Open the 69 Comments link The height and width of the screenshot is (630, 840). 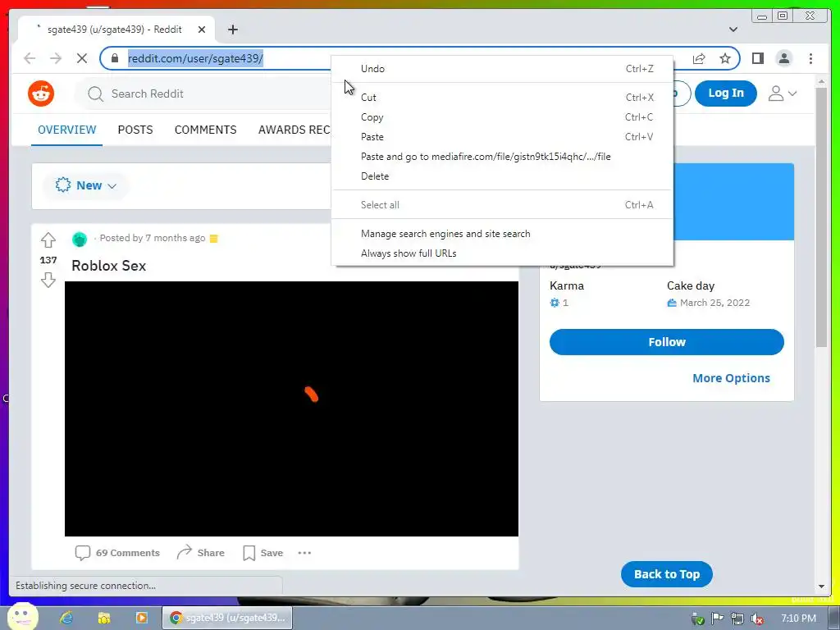pos(117,553)
